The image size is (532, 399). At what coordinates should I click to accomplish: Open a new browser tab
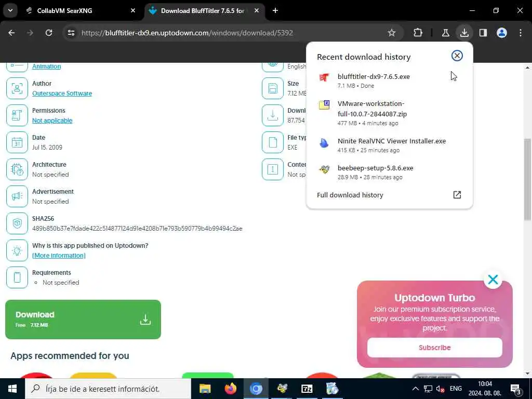[x=275, y=10]
